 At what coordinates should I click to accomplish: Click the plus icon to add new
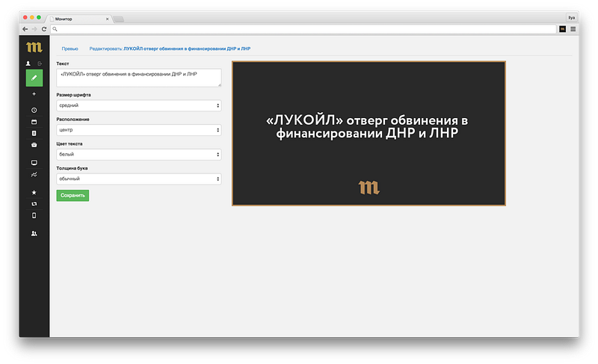pos(34,93)
